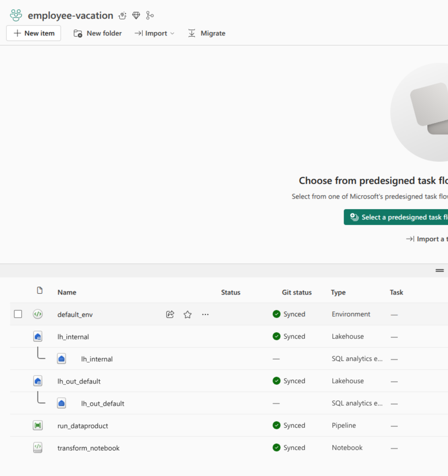Sort by the Name column header
Screen dimensions: 448x476
pyautogui.click(x=67, y=292)
